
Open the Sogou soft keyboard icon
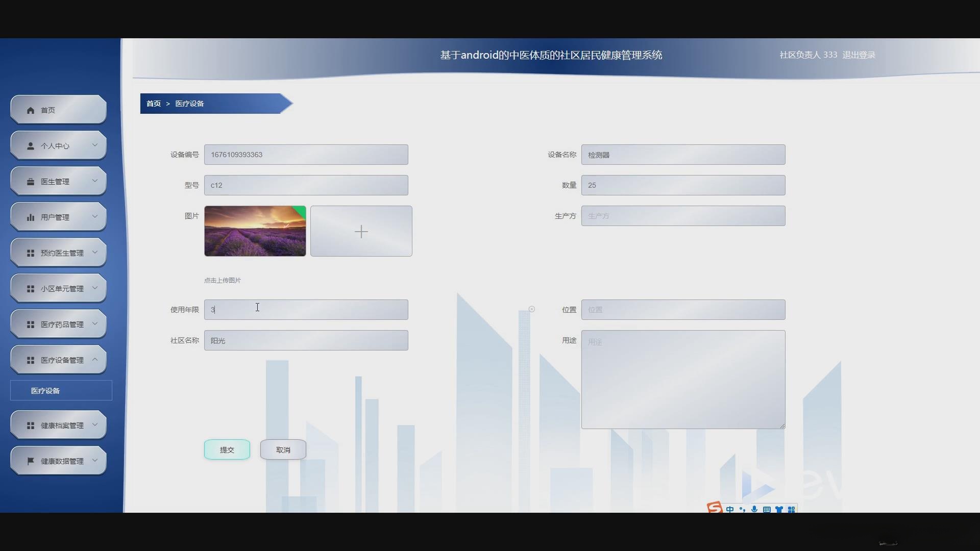pos(767,510)
